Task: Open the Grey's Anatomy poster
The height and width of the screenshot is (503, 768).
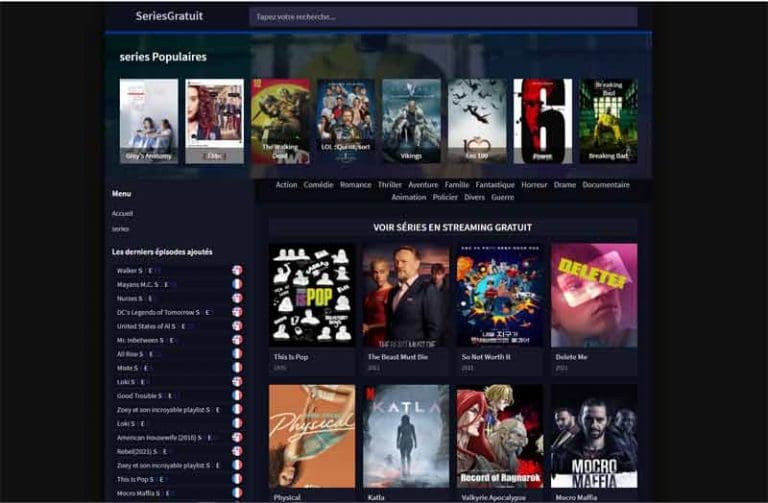Action: pyautogui.click(x=148, y=121)
